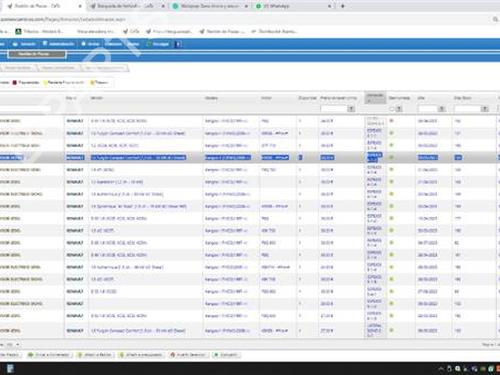Toggle the checkbox filter under the Desmontada column
500x375 pixels.
click(392, 109)
